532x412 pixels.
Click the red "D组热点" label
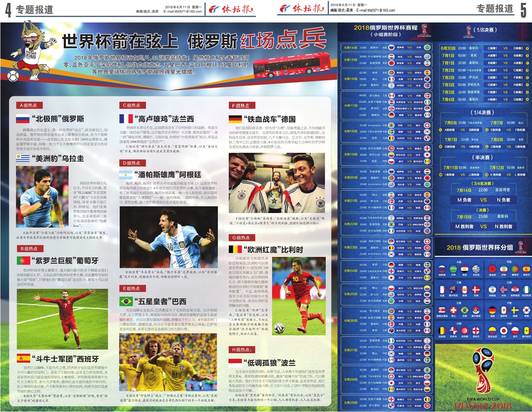point(133,163)
